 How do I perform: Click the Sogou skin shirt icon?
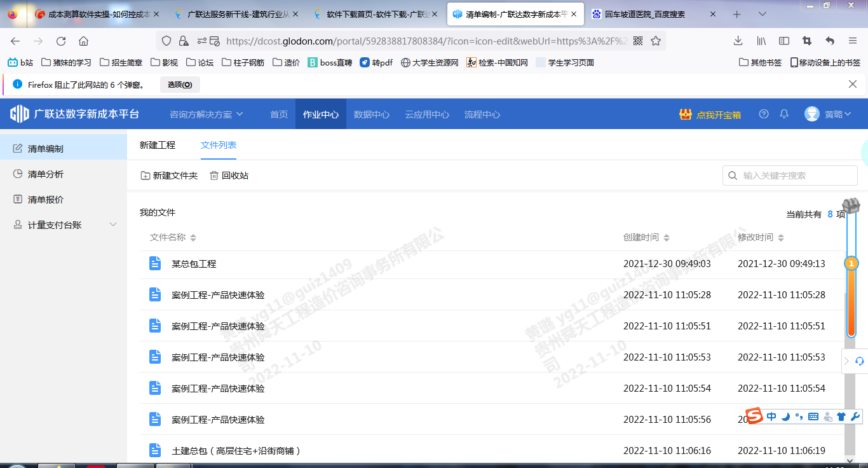click(x=841, y=416)
